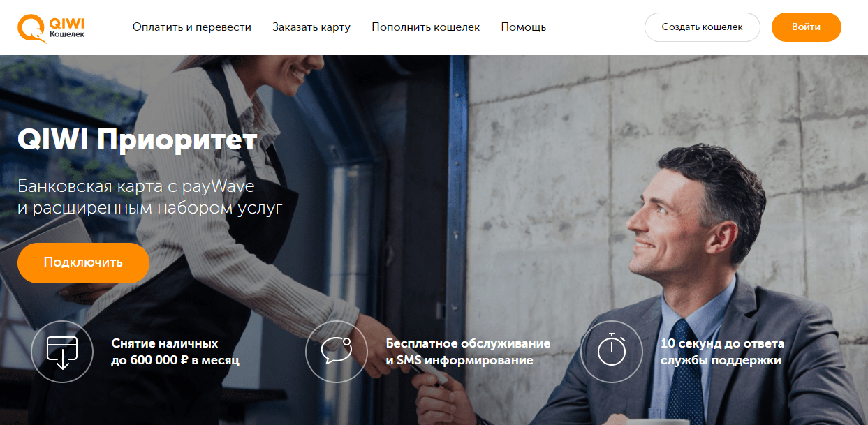The image size is (868, 425).
Task: Click the speech bubble SMS icon
Action: click(x=337, y=352)
